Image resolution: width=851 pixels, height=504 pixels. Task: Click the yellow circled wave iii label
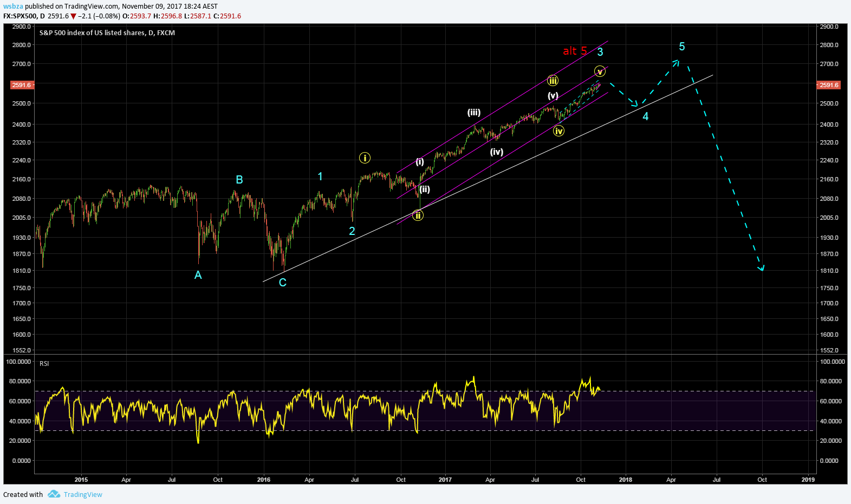click(x=553, y=81)
